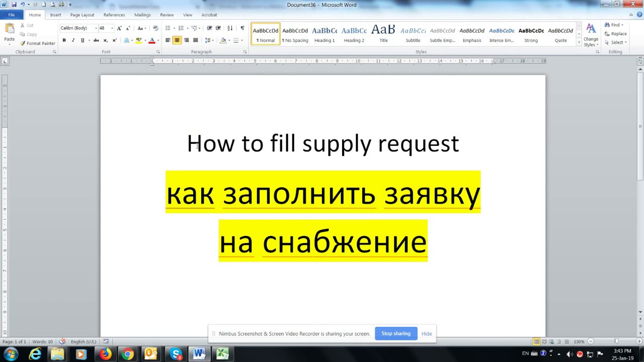The height and width of the screenshot is (362, 644).
Task: Click the Shrink Font icon
Action: [x=128, y=28]
